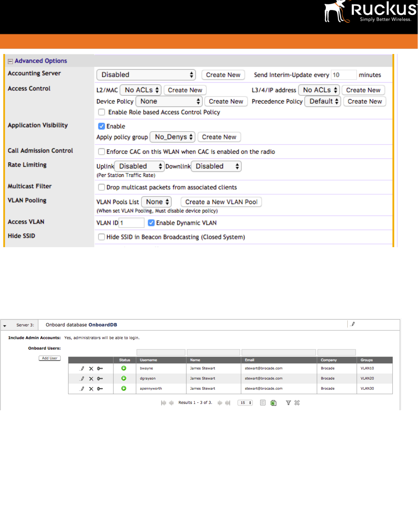Screen dimensions: 418x532
Task: Sort by Email column header
Action: [250, 360]
